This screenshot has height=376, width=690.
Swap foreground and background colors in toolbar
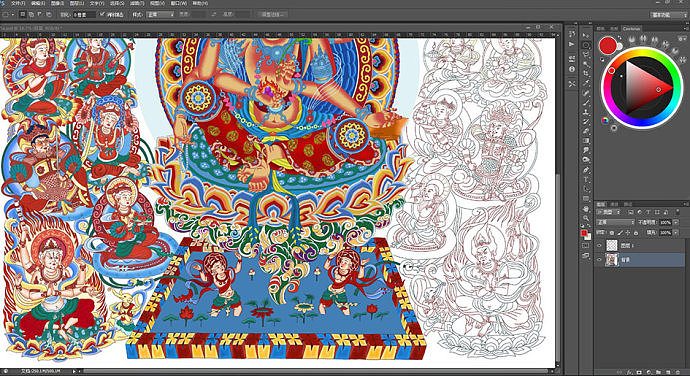tap(590, 225)
